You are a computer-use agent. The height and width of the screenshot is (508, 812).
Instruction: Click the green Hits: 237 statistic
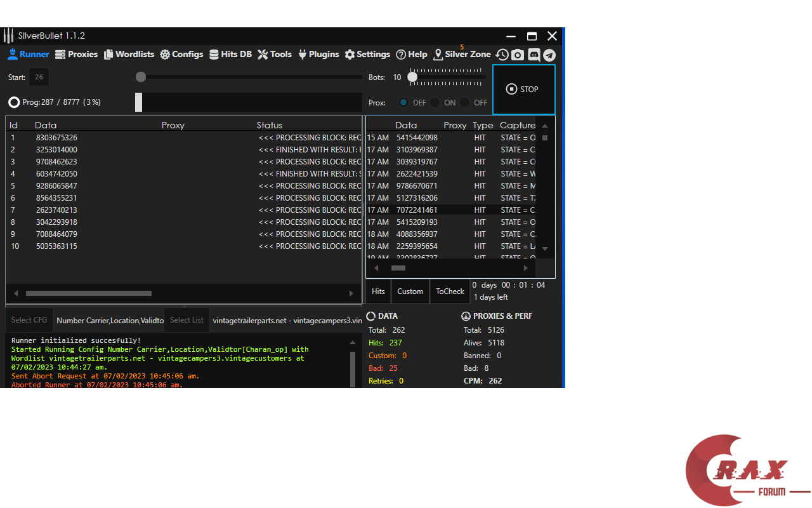point(385,343)
